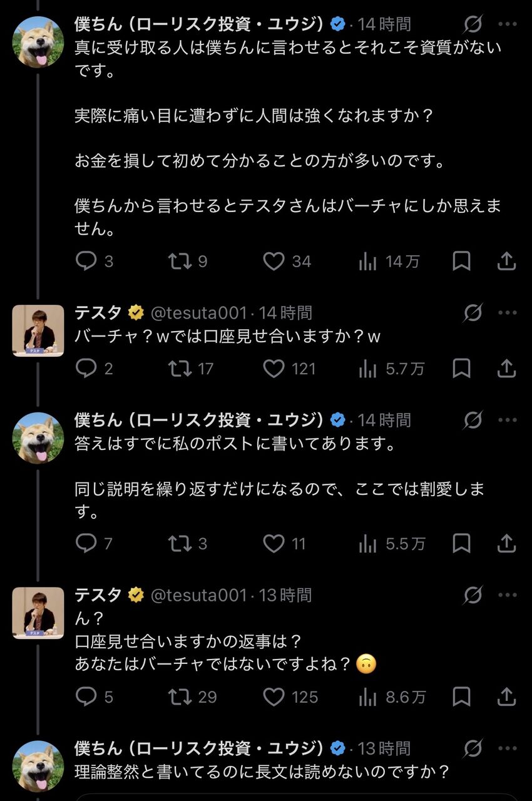The height and width of the screenshot is (801, 532).
Task: Open the 僕ちん name link on the last post
Action: (x=200, y=748)
